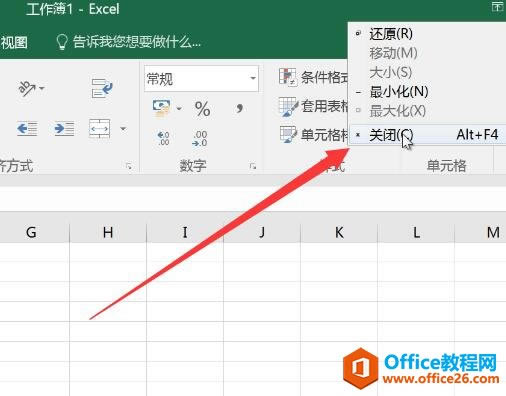
Task: Apply the Percent Style icon
Action: pos(202,109)
